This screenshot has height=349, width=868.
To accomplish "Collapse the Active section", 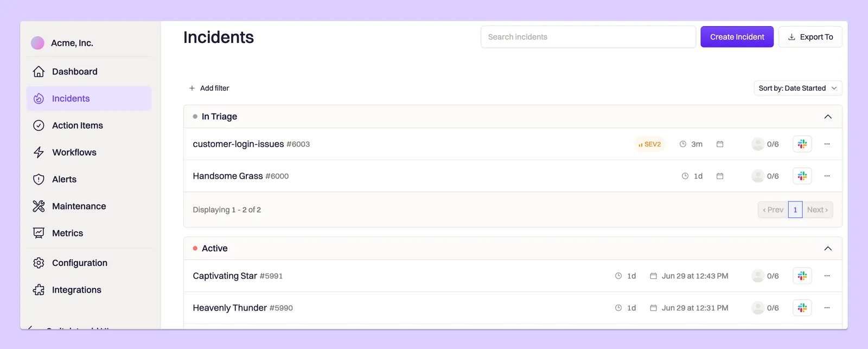I will click(x=828, y=249).
